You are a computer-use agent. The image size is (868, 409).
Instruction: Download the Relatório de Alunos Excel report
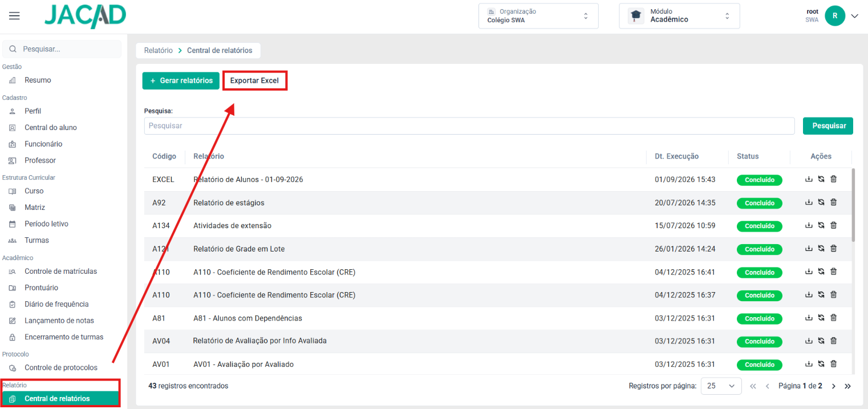point(808,179)
